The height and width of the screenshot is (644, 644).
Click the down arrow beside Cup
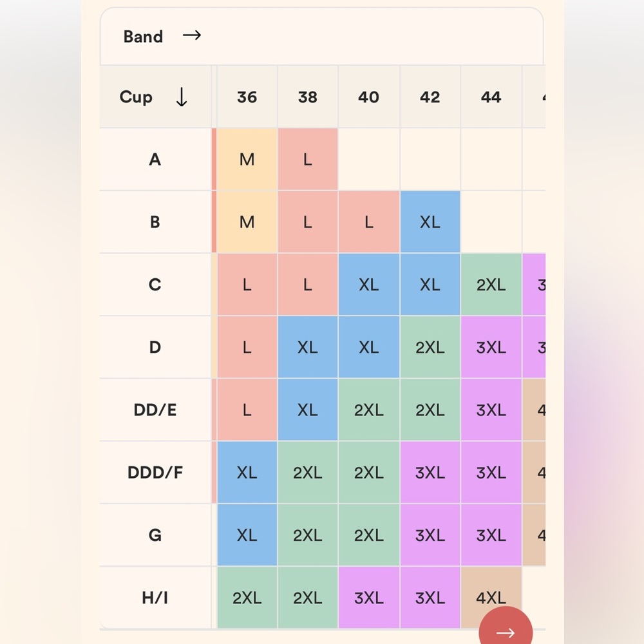(x=182, y=97)
